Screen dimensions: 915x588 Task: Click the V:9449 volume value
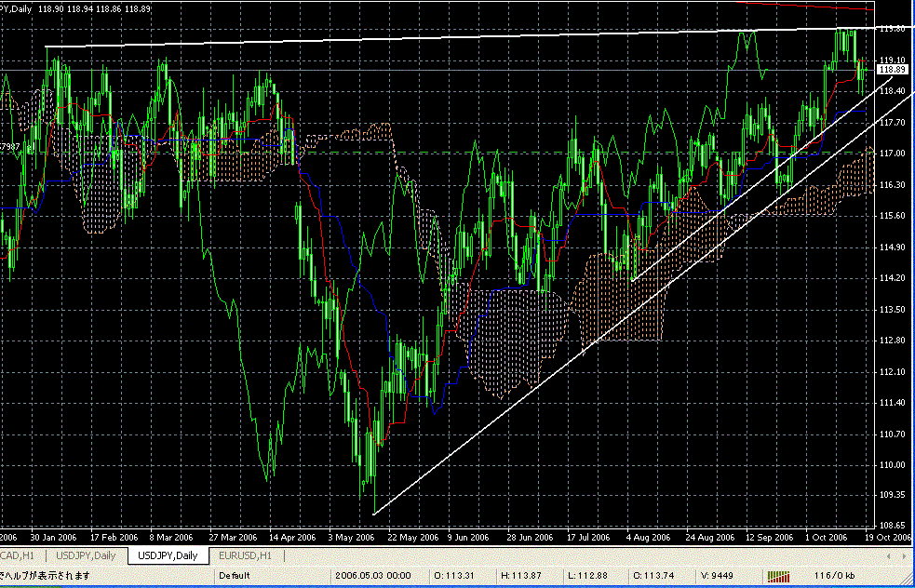[x=719, y=576]
